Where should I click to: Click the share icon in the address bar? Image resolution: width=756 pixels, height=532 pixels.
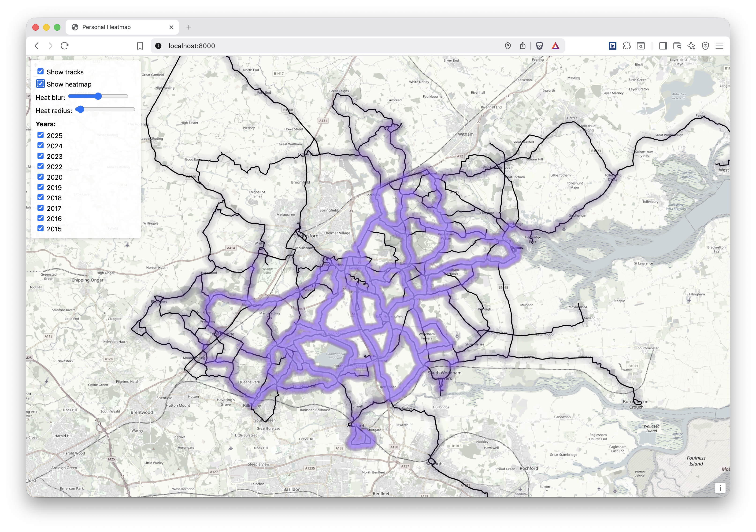click(523, 46)
